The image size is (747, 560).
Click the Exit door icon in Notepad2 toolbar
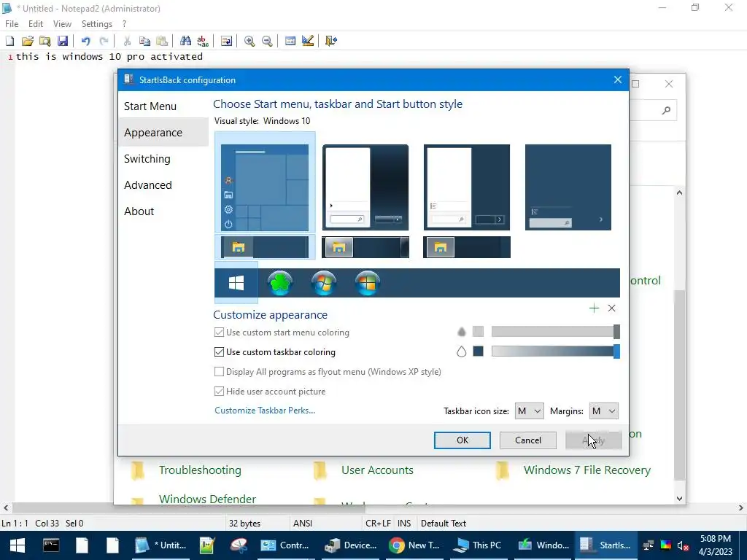[331, 41]
